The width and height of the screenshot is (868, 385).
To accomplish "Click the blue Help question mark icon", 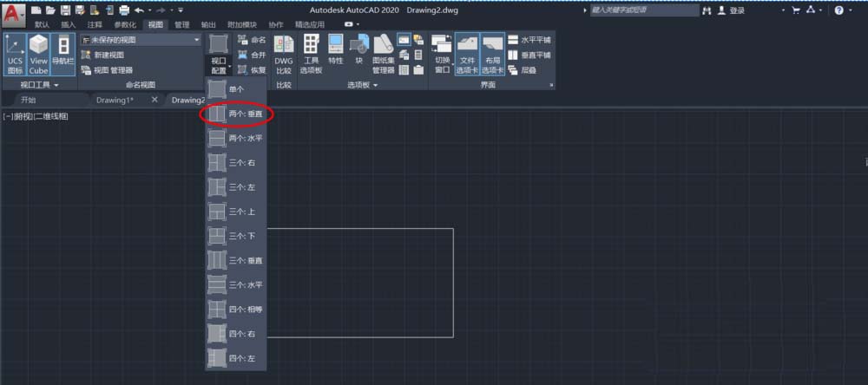I will [839, 10].
